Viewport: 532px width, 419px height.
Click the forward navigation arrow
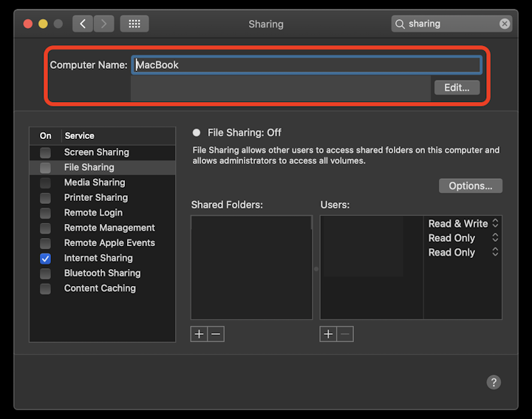click(x=103, y=24)
